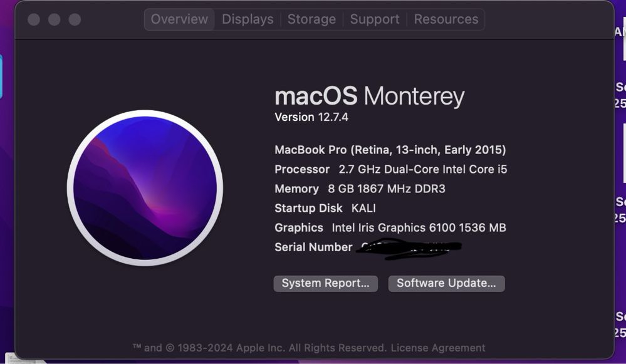
Task: Click Version 12.7.4 text
Action: [x=311, y=117]
